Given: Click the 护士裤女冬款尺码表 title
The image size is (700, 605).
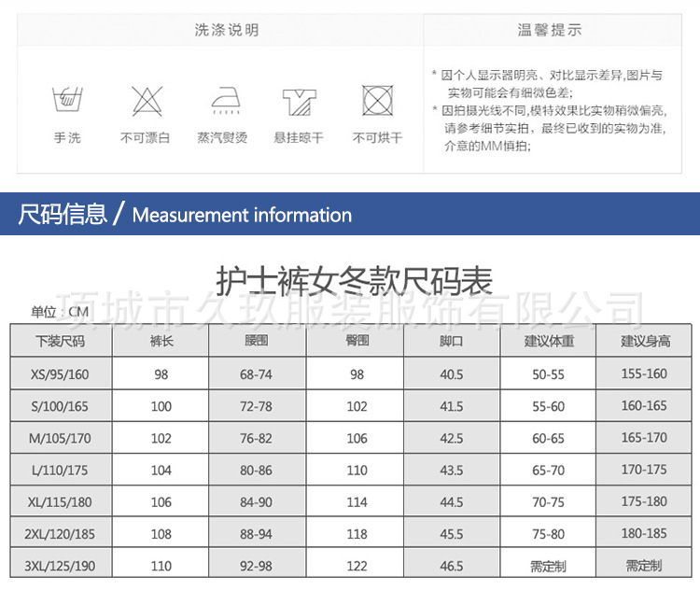Looking at the screenshot, I should 355,281.
